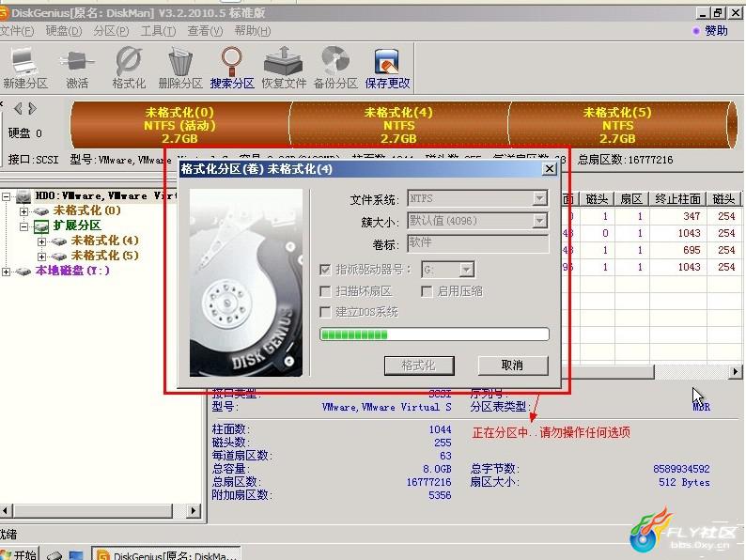Expand the 未格式化(0) tree node
The height and width of the screenshot is (560, 746).
pyautogui.click(x=23, y=210)
